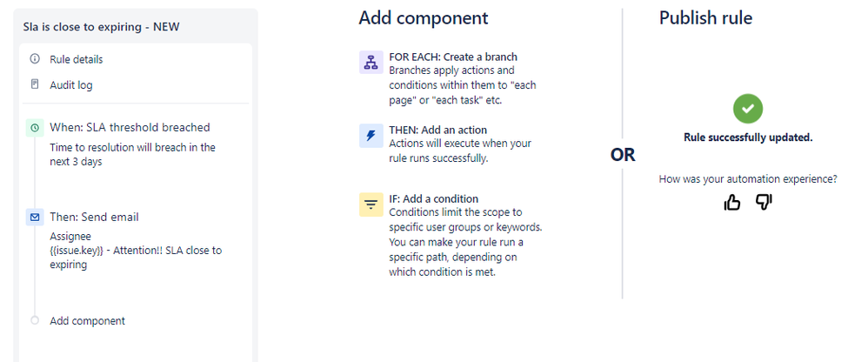The width and height of the screenshot is (868, 362).
Task: Click the thumbs down feedback icon
Action: tap(764, 202)
